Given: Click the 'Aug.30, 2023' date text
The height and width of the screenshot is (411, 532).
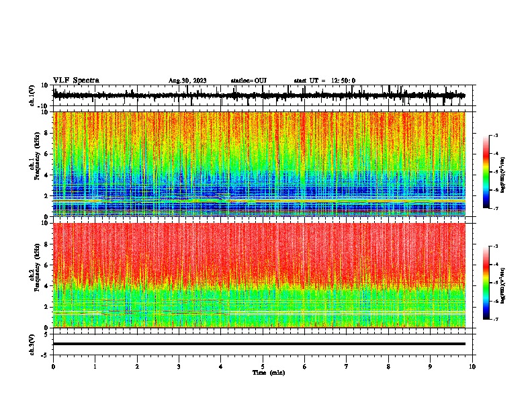Looking at the screenshot, I should (187, 81).
